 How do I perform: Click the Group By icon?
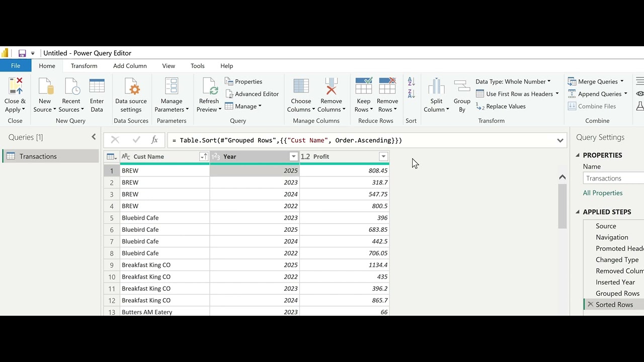click(462, 86)
